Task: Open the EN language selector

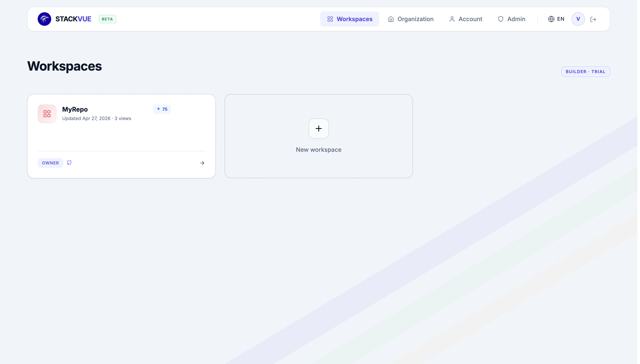Action: [x=556, y=19]
